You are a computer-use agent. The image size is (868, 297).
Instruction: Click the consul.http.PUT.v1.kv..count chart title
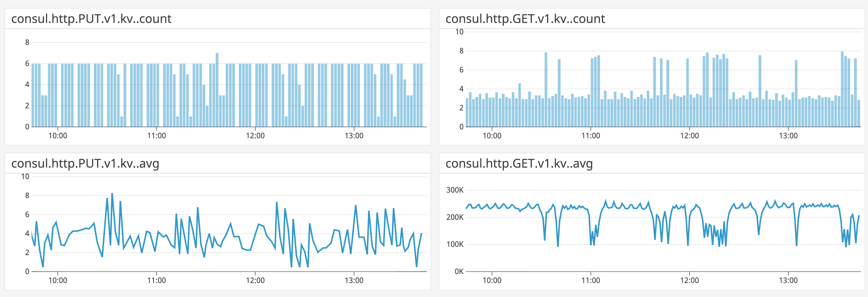tap(91, 19)
